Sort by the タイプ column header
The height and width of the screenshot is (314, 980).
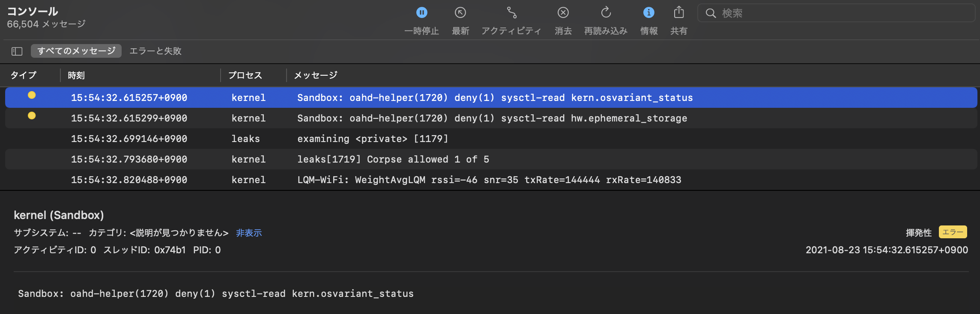[24, 75]
